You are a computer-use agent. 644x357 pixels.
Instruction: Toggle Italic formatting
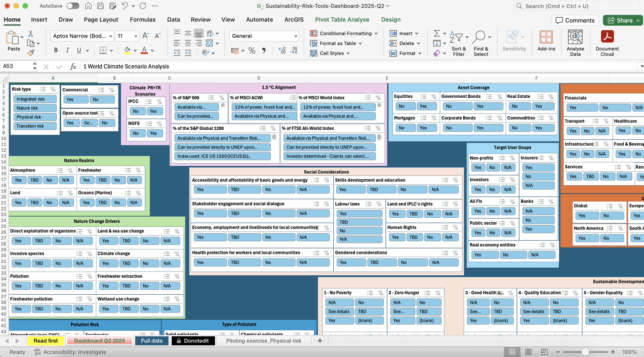point(67,50)
